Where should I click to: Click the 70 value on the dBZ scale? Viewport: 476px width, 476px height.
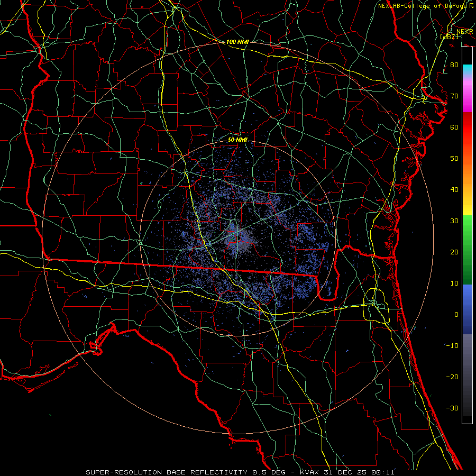[x=454, y=96]
